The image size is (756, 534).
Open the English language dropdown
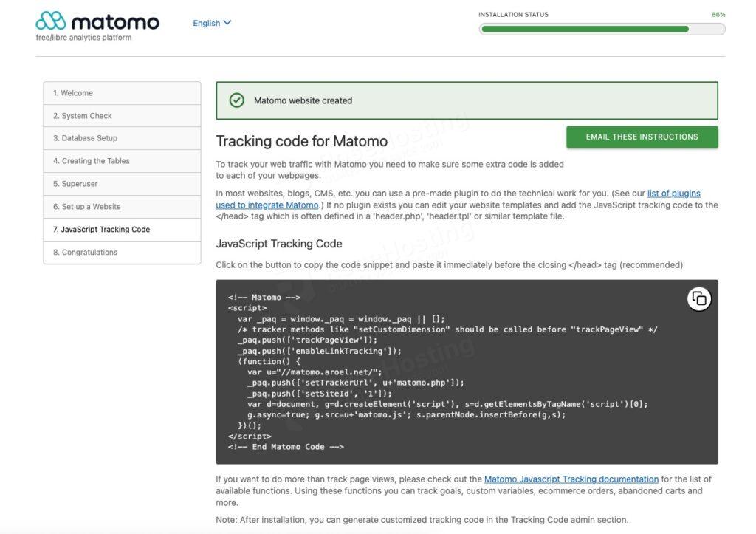pos(212,23)
